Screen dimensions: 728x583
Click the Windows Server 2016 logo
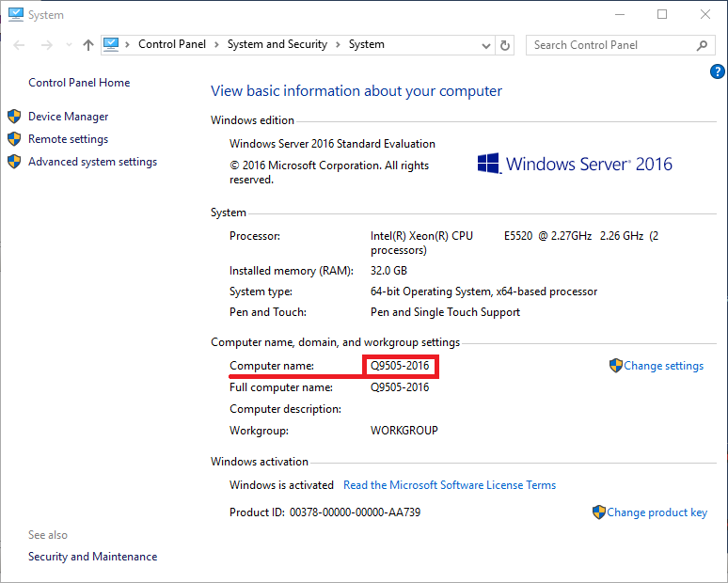click(x=575, y=164)
